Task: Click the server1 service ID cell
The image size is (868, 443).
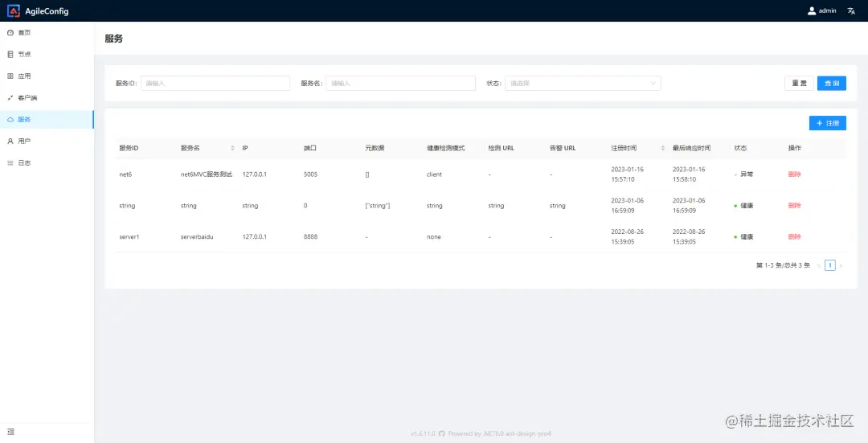Action: 129,236
